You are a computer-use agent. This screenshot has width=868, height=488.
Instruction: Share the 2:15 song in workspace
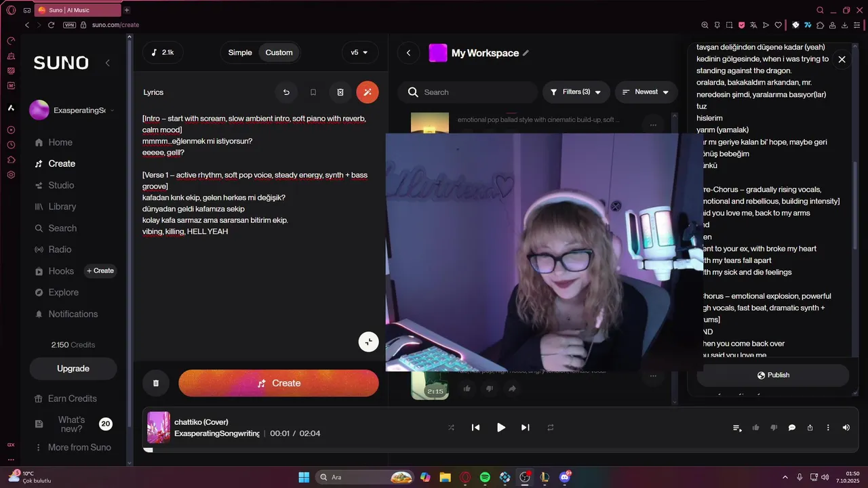pyautogui.click(x=512, y=388)
